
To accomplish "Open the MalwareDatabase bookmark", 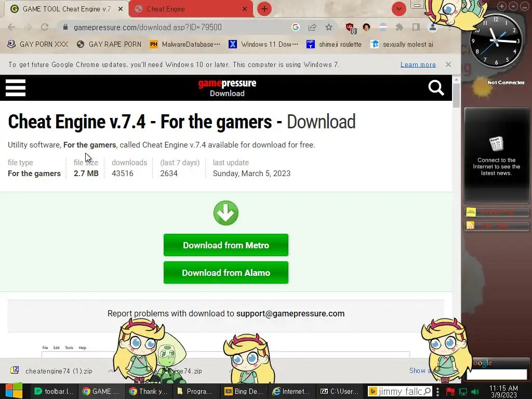I will coord(185,44).
